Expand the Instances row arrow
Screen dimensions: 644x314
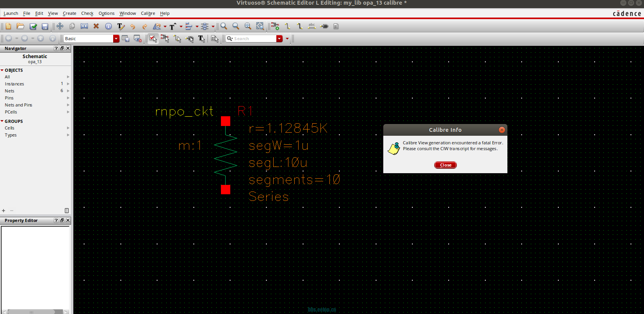[x=68, y=84]
